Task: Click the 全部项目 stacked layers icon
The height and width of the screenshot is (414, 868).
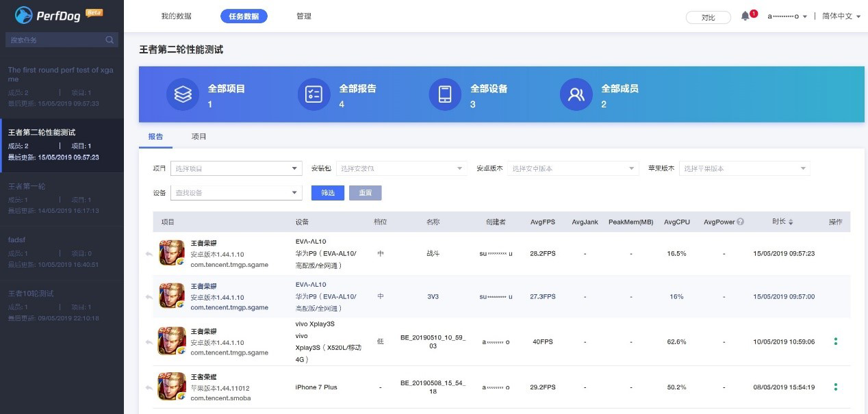Action: pos(182,94)
